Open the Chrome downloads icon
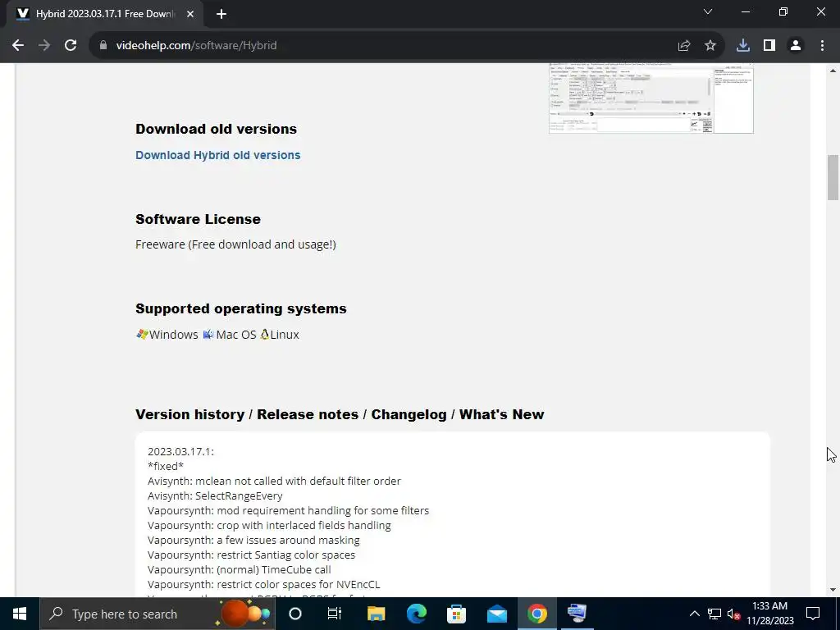This screenshot has height=630, width=840. tap(743, 46)
